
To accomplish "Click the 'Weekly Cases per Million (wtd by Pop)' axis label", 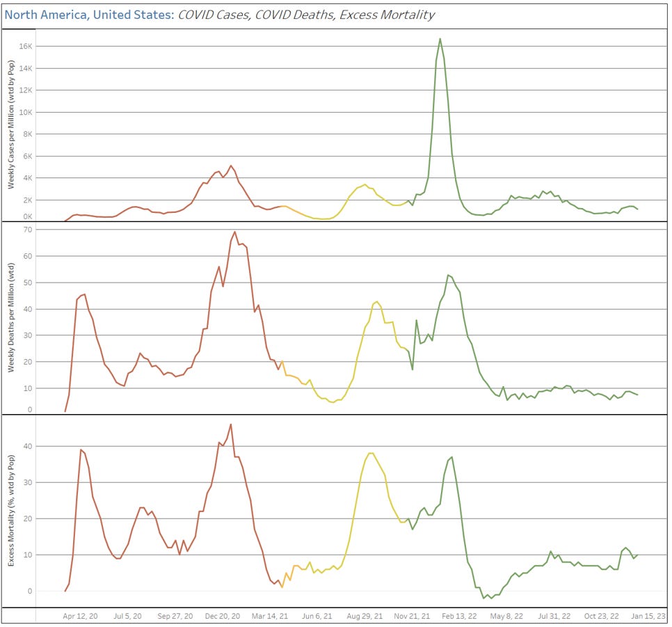I will click(11, 125).
